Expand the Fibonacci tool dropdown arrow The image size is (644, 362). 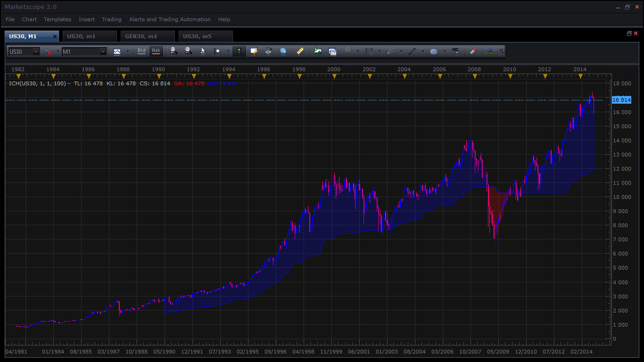point(380,51)
